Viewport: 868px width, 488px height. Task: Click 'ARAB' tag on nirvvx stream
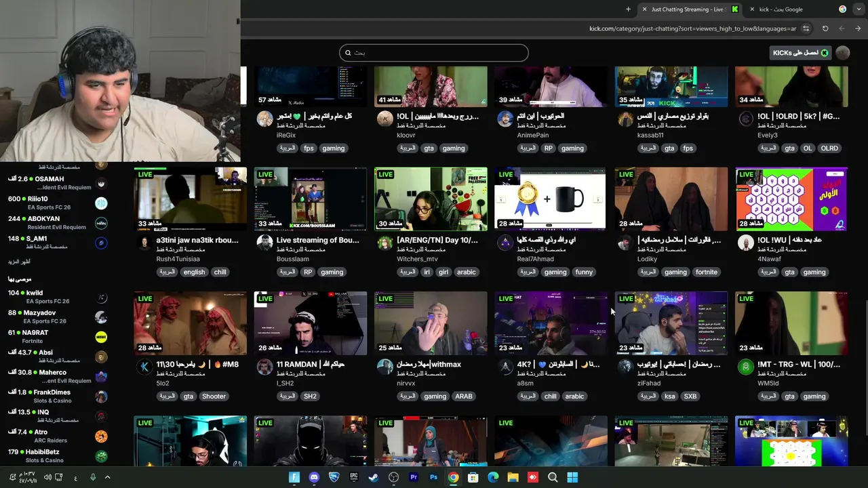pos(464,396)
